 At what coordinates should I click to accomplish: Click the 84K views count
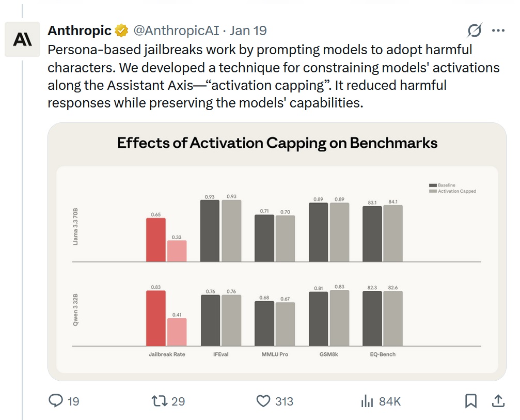(390, 401)
